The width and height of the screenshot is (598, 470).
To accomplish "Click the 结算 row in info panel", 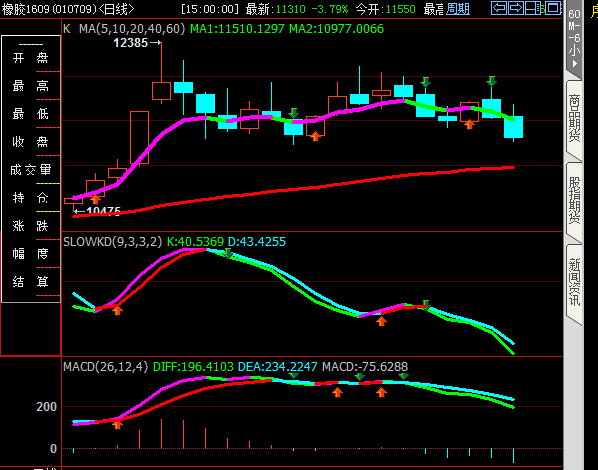I will (31, 282).
